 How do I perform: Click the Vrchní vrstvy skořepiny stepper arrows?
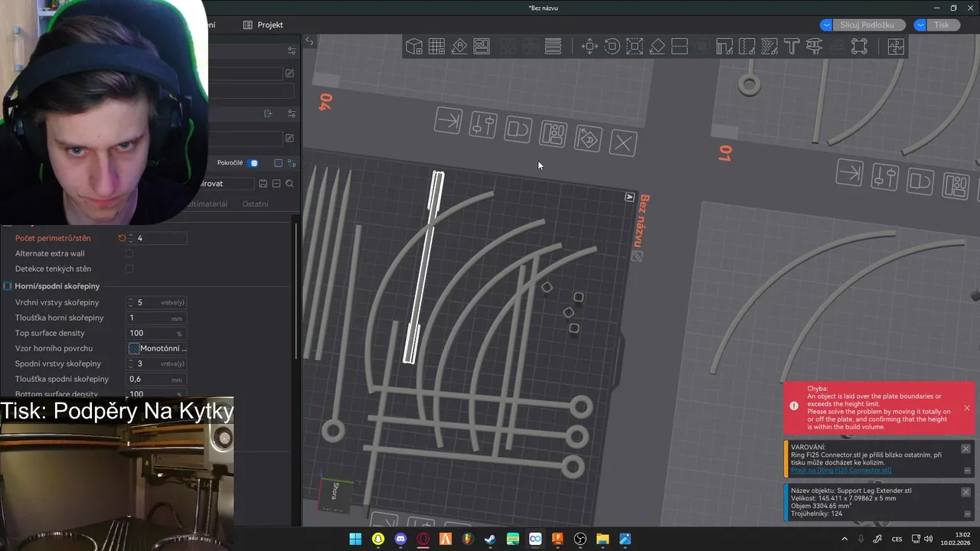(131, 302)
